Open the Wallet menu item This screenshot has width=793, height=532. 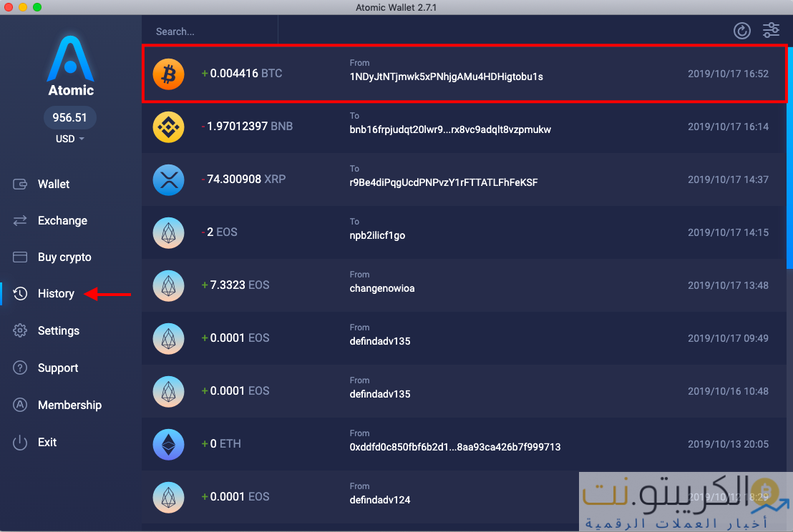[x=54, y=184]
